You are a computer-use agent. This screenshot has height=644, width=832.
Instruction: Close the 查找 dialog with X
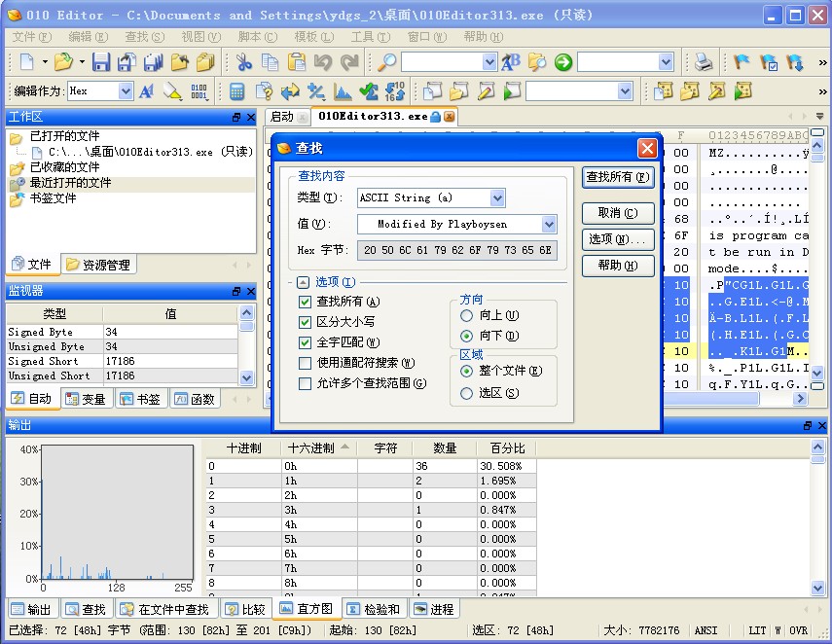click(647, 149)
